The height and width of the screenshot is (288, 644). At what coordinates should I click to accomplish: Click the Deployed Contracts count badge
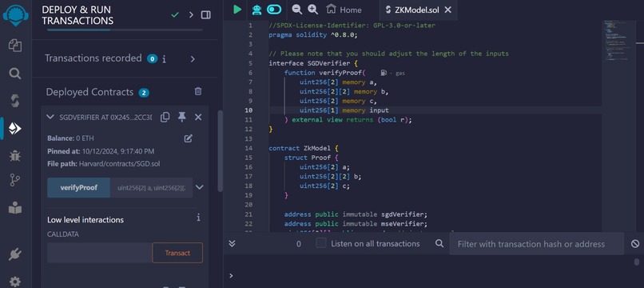(144, 93)
